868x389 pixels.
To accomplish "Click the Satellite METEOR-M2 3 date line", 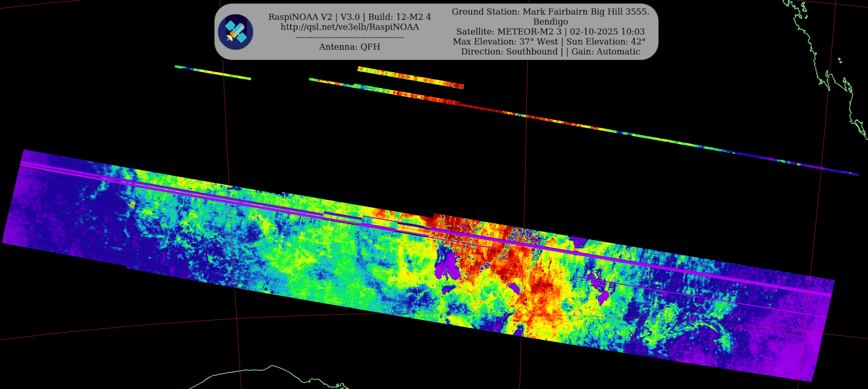I will point(550,32).
